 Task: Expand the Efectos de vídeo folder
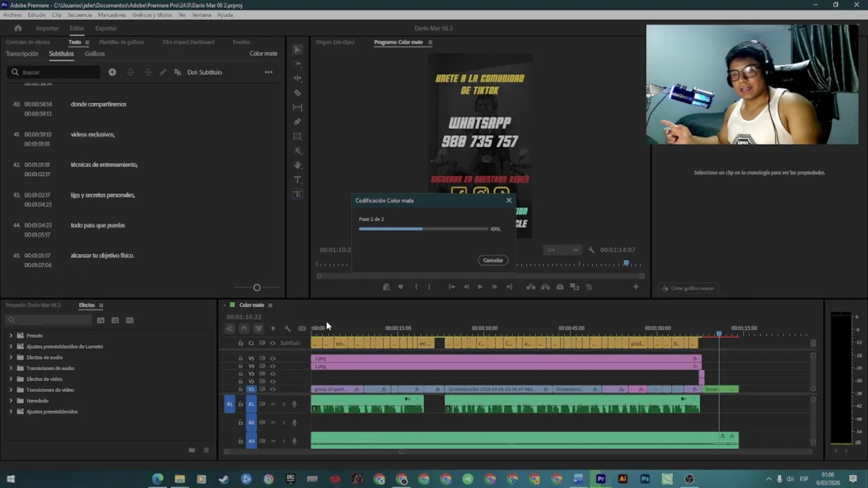[x=10, y=379]
